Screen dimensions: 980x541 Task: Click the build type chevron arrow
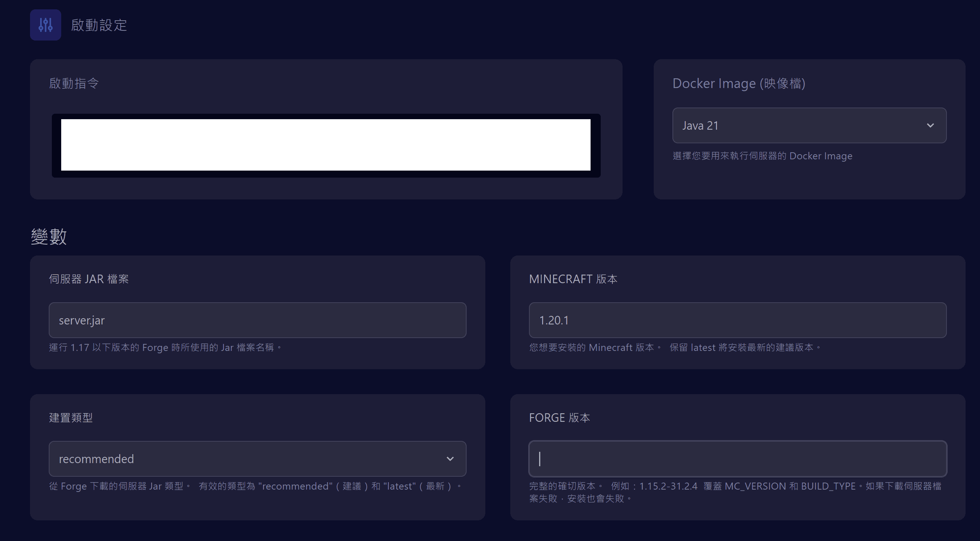tap(450, 459)
